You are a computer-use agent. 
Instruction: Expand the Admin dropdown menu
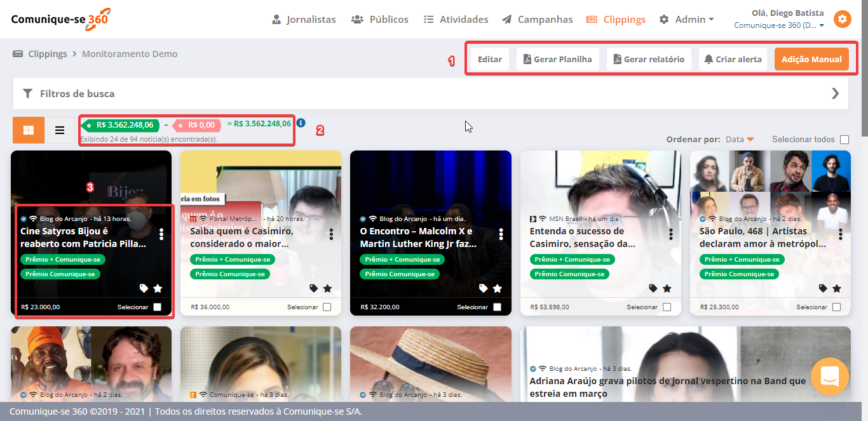[686, 20]
